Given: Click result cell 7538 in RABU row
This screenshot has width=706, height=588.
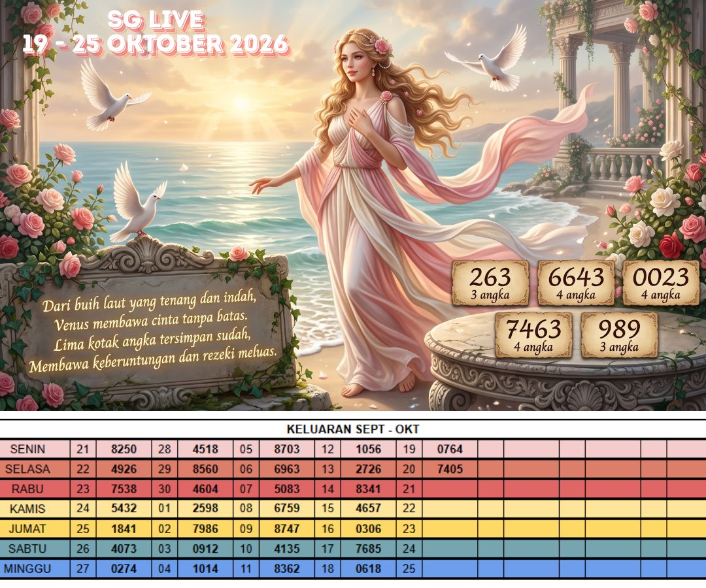Looking at the screenshot, I should tap(124, 489).
